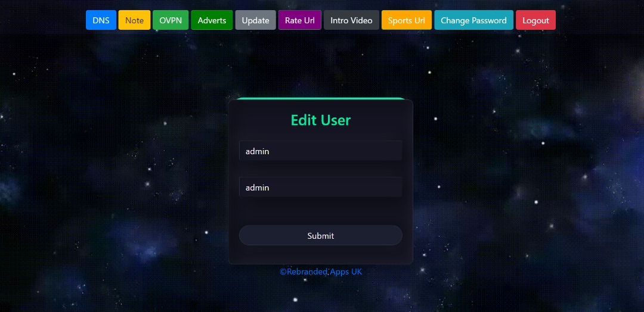This screenshot has width=644, height=312.
Task: Go to Change Password
Action: [473, 20]
